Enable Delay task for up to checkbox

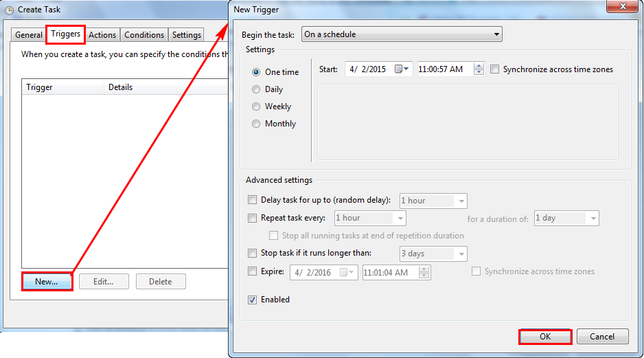click(252, 201)
